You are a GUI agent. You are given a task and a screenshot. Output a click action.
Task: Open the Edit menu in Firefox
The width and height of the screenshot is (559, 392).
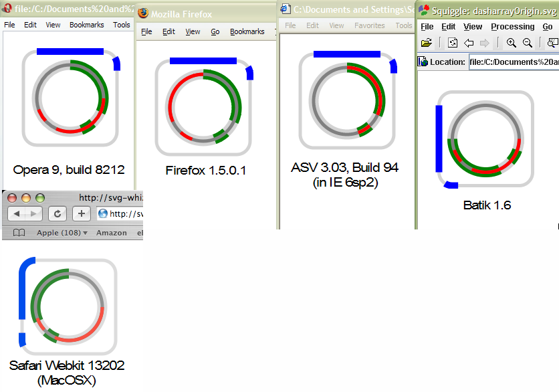click(169, 31)
